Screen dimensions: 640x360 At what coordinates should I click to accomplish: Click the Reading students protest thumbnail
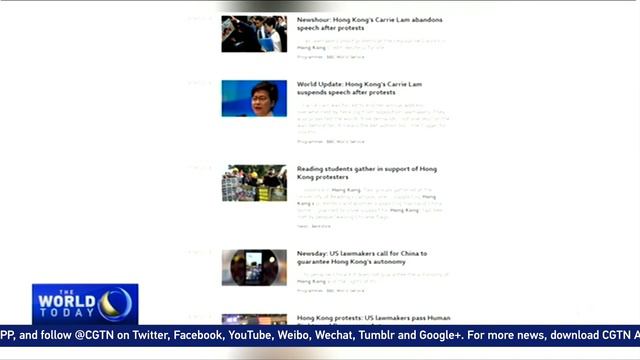tap(254, 183)
